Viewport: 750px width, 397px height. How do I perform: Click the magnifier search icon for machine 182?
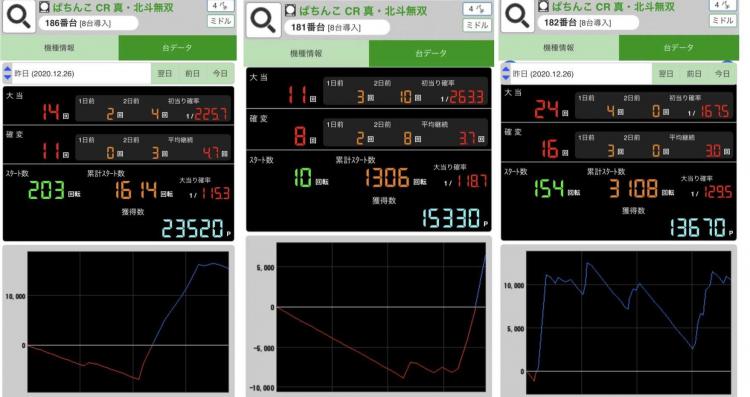point(518,16)
